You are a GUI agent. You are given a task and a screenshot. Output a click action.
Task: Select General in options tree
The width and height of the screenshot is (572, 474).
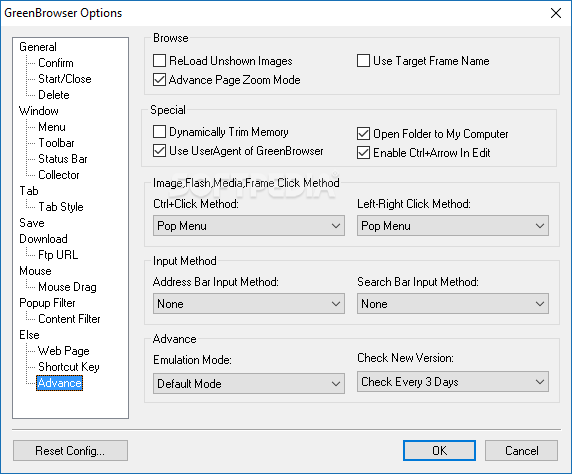38,47
